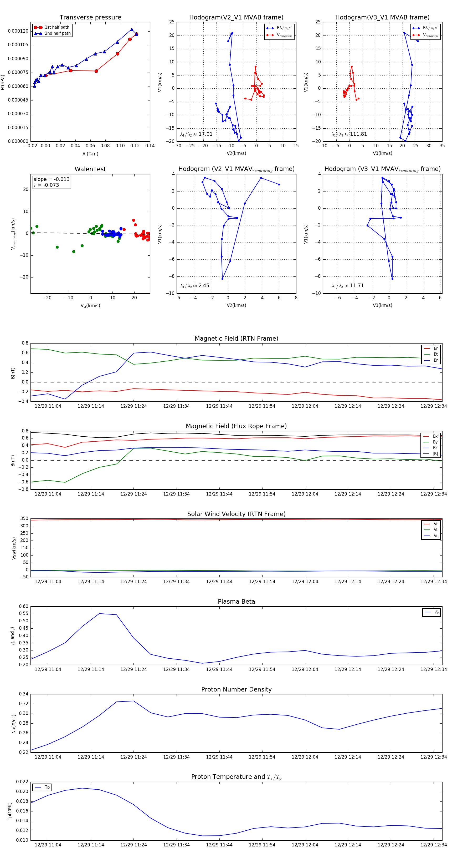The image size is (473, 868).
Task: Select the βp legend entry in Plasma Beta
Action: [431, 612]
